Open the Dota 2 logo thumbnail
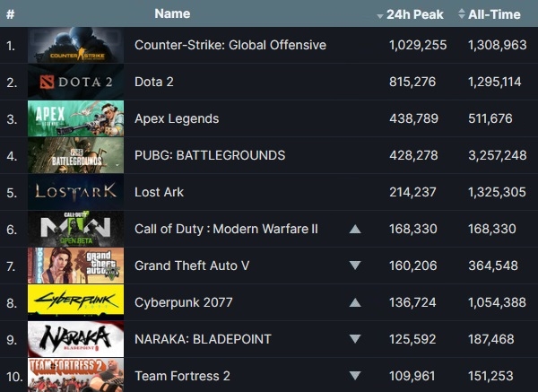Image resolution: width=538 pixels, height=392 pixels. tap(75, 82)
